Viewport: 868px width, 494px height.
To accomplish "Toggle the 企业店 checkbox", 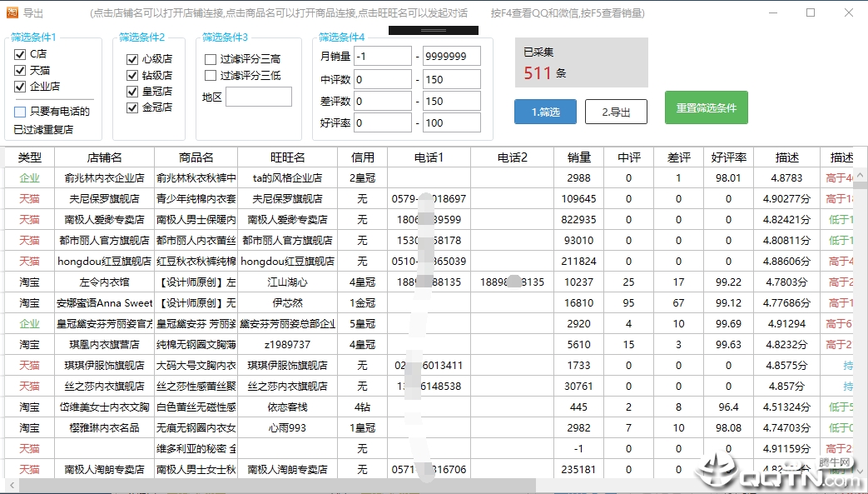I will pyautogui.click(x=20, y=87).
